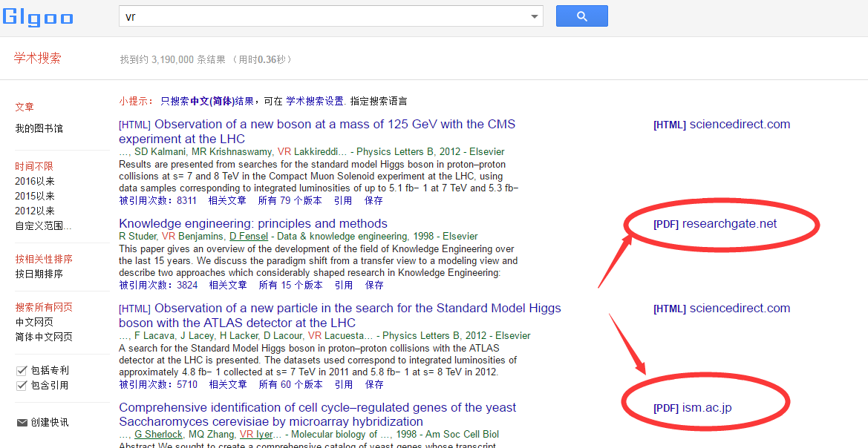Click the Glgoo logo
The height and width of the screenshot is (448, 868).
37,16
